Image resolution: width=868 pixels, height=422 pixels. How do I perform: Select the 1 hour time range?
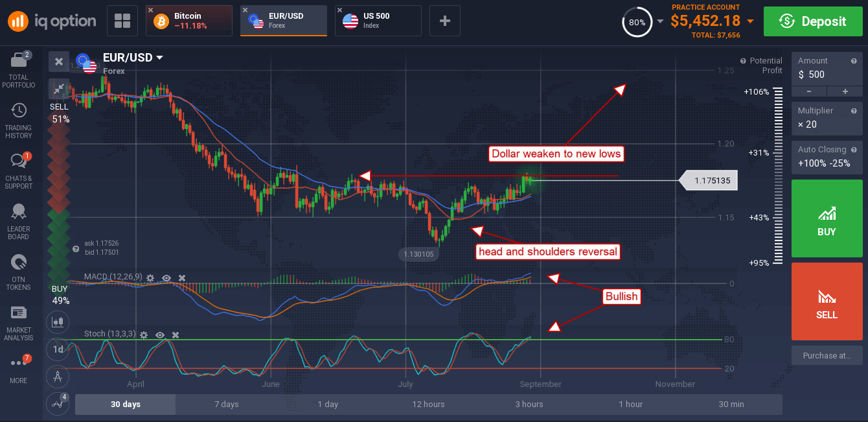tap(631, 404)
